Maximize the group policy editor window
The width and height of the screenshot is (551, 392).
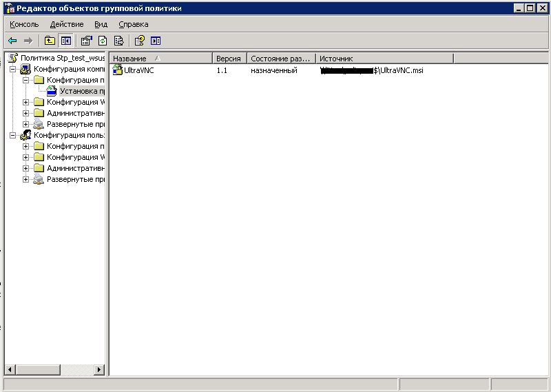(x=530, y=8)
